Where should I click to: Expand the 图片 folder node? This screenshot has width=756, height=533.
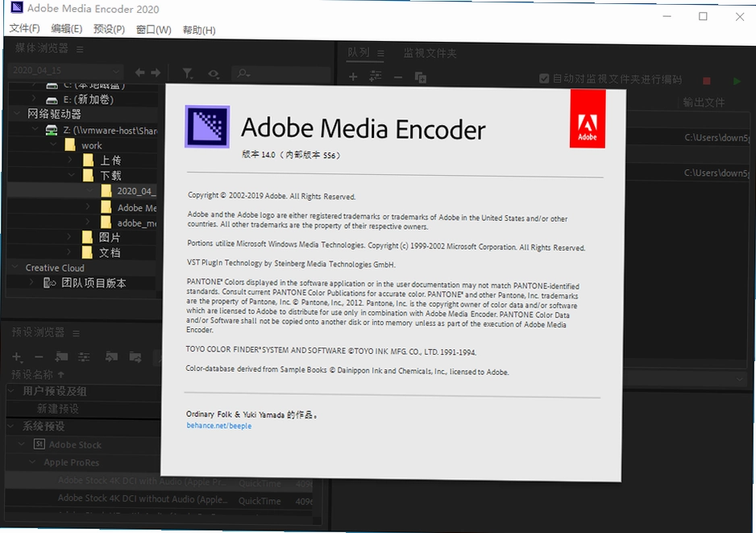[x=69, y=237]
